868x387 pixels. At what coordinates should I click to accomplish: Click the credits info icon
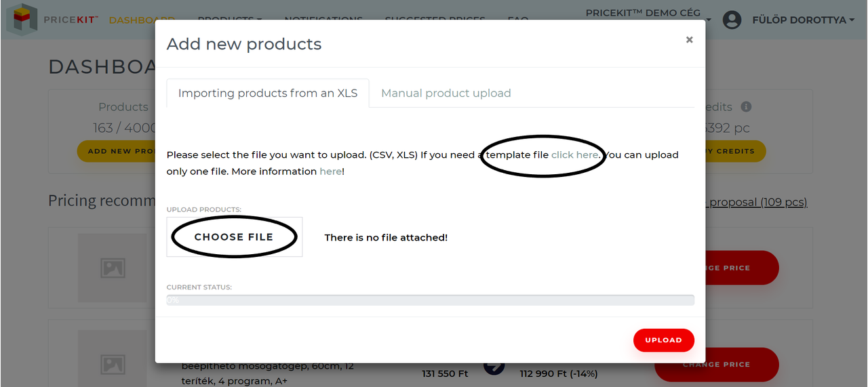pyautogui.click(x=746, y=107)
